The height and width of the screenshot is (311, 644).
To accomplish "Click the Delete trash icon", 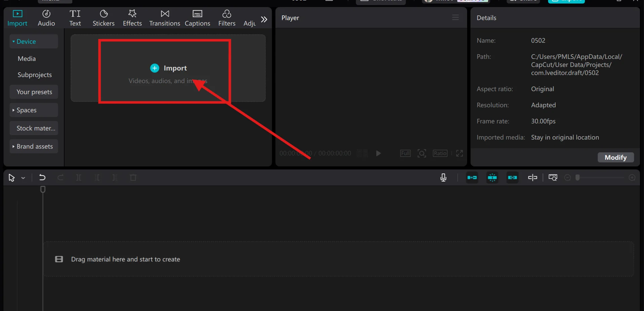I will [133, 178].
